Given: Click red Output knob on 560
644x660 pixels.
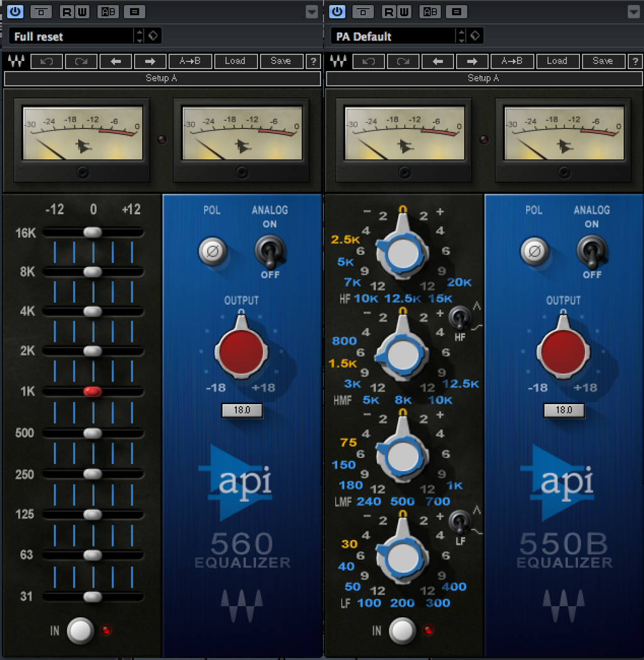Looking at the screenshot, I should [x=241, y=352].
